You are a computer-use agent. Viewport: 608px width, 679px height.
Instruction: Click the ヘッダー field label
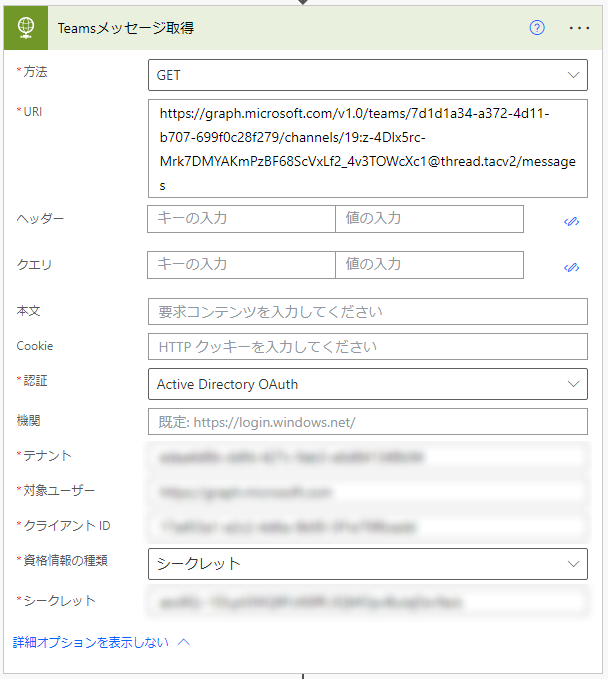pyautogui.click(x=40, y=219)
